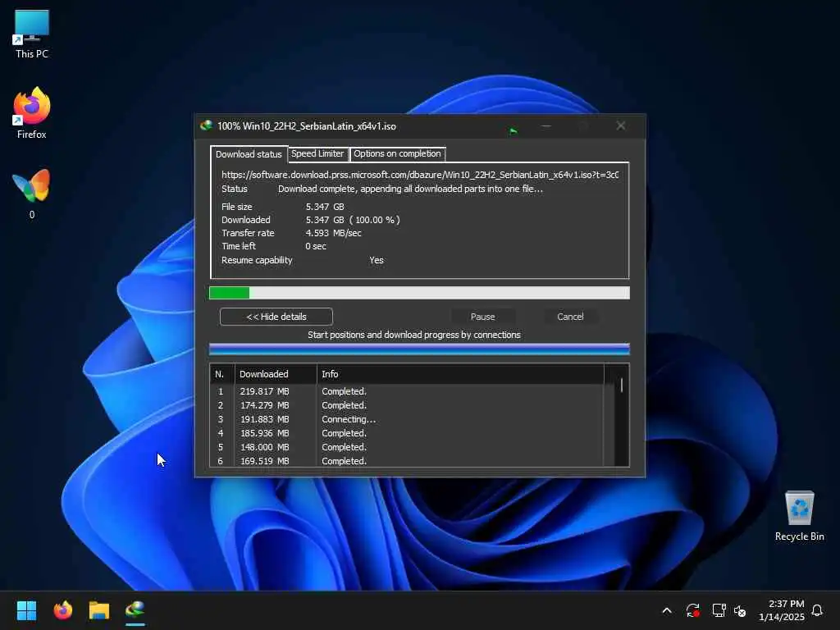Click the IDM icon in the dialog title bar
The height and width of the screenshot is (630, 840).
click(206, 126)
